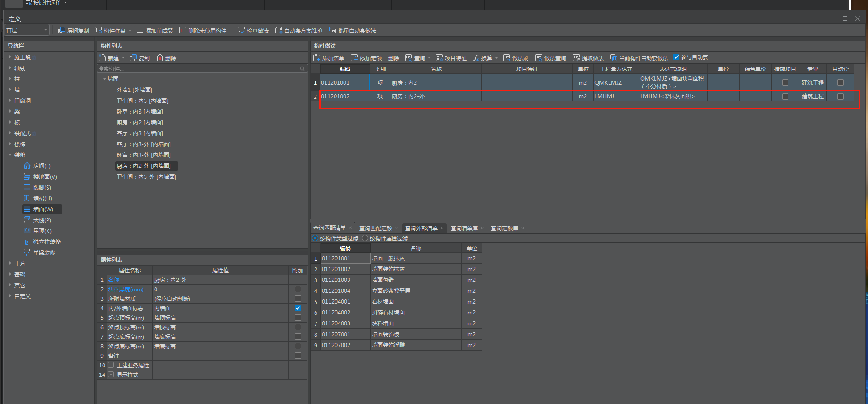This screenshot has width=868, height=404.
Task: Select 独立柱装修 in navigation
Action: pos(42,242)
